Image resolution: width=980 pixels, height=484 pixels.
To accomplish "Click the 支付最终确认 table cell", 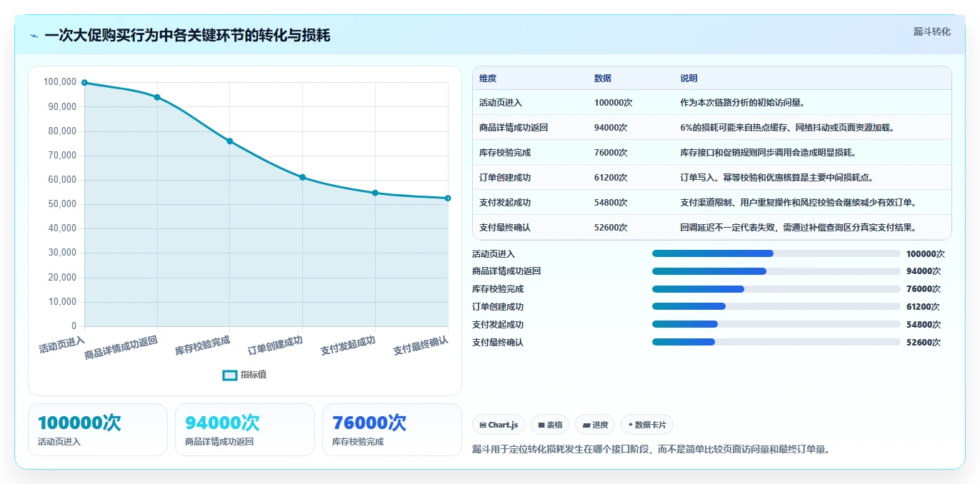I will point(530,228).
